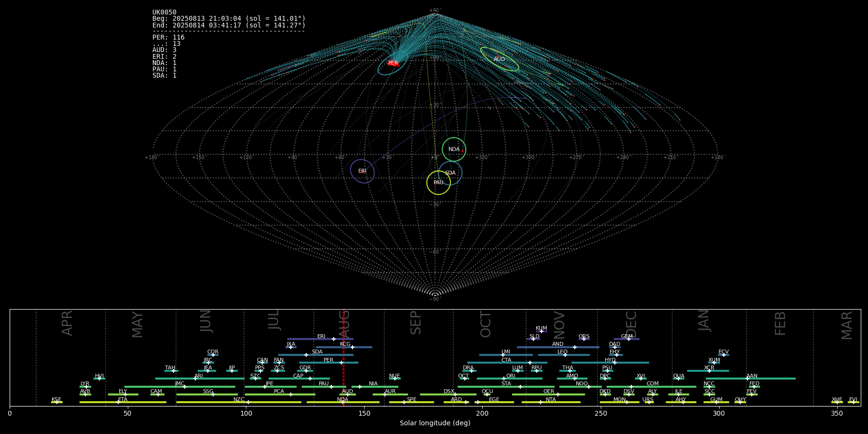The width and height of the screenshot is (868, 434).
Task: Click the SPE shower bar in timeline
Action: pyautogui.click(x=411, y=402)
